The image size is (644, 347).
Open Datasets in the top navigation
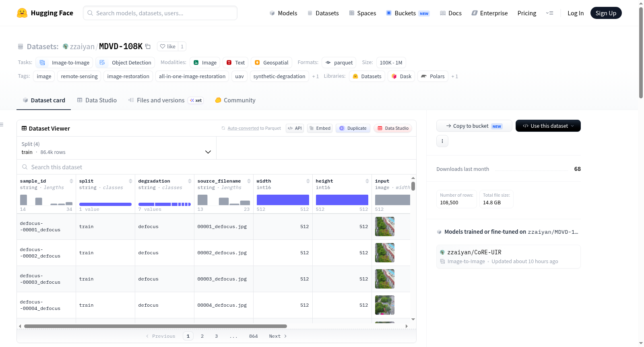(323, 13)
